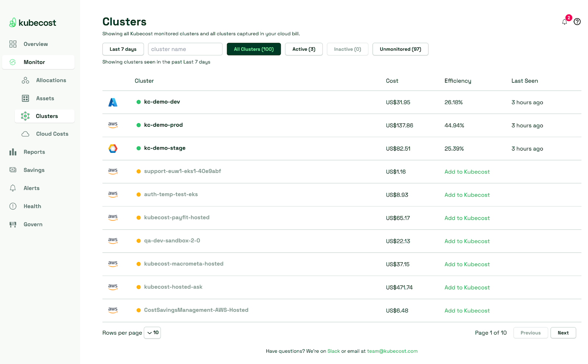This screenshot has width=588, height=364.
Task: Click the US$471.74 cost value
Action: click(399, 288)
